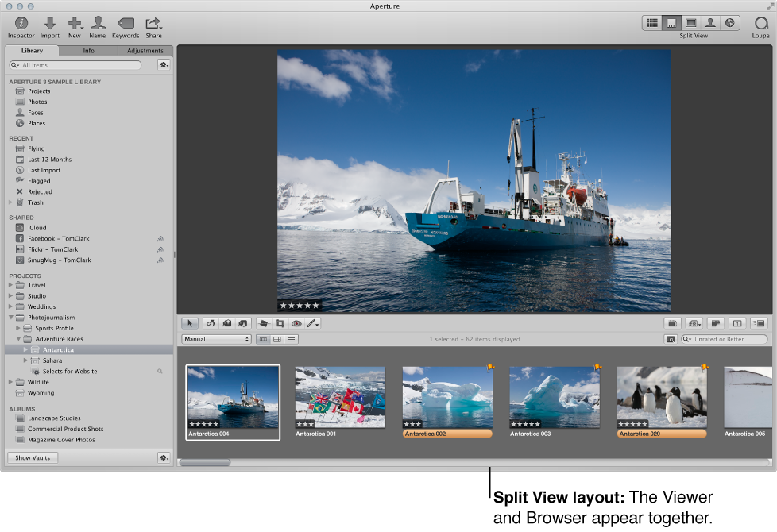Select the Quick Brushes tool
The width and height of the screenshot is (777, 532).
click(x=311, y=323)
